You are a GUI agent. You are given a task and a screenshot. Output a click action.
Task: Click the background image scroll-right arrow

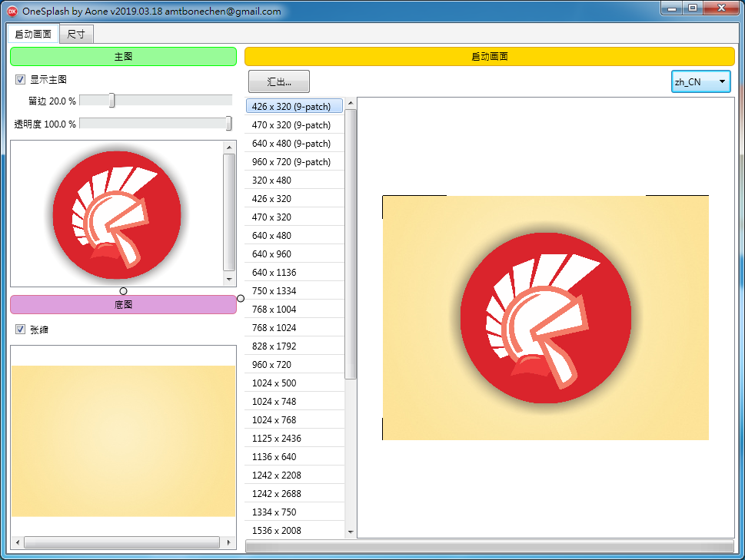pos(228,542)
